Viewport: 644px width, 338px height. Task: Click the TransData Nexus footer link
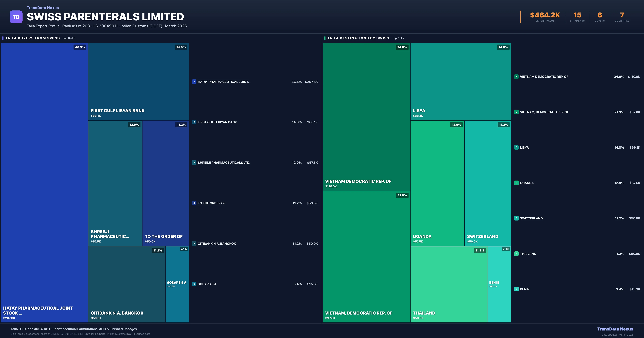tap(615, 329)
